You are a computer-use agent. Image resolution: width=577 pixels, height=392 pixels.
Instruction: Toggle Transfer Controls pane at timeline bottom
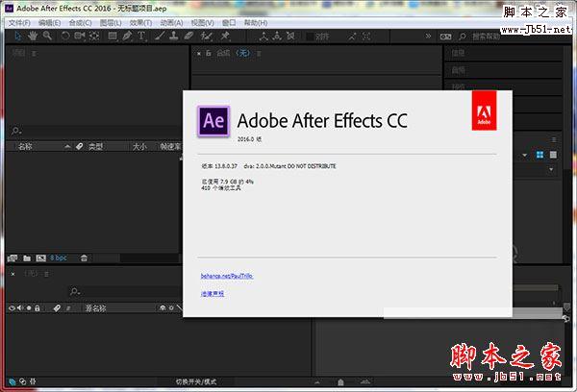[x=22, y=381]
